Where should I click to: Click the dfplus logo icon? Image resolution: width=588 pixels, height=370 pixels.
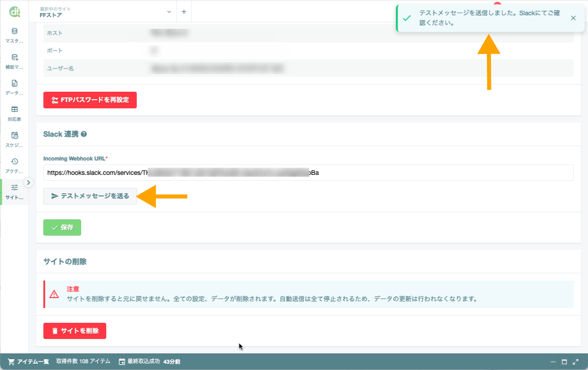pyautogui.click(x=14, y=12)
